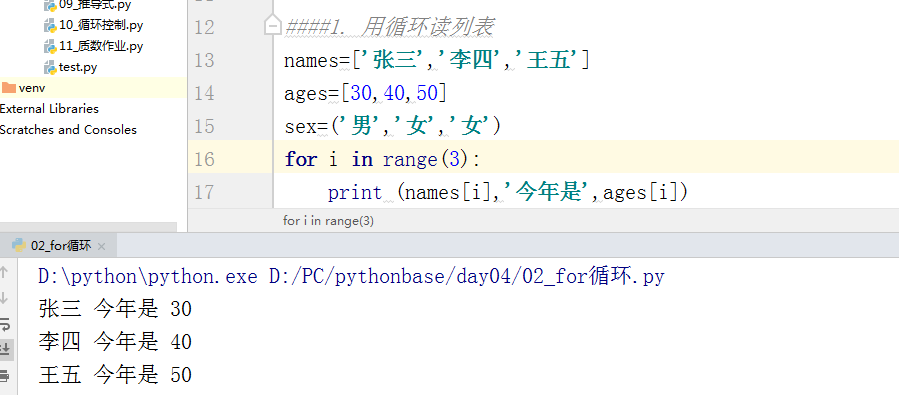The image size is (899, 395).
Task: Click the number 30 in ages list
Action: pos(361,93)
